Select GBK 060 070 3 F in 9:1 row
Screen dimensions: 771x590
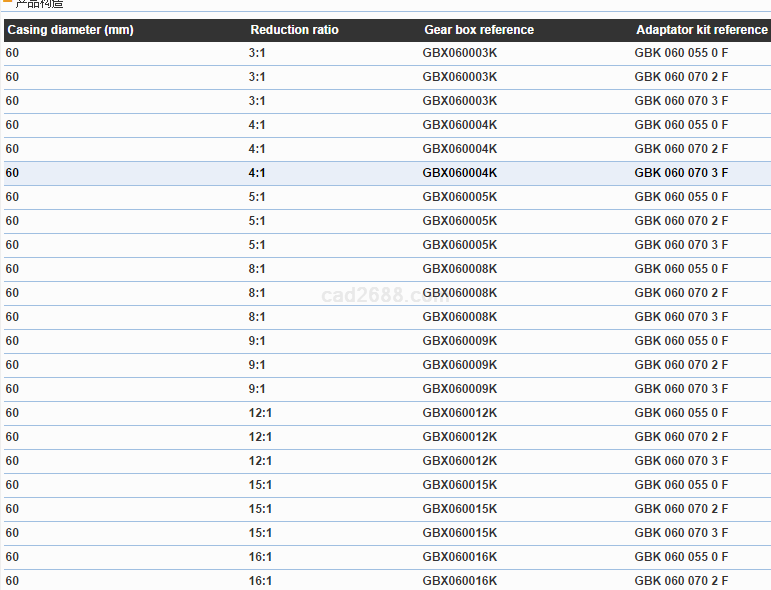coord(681,389)
